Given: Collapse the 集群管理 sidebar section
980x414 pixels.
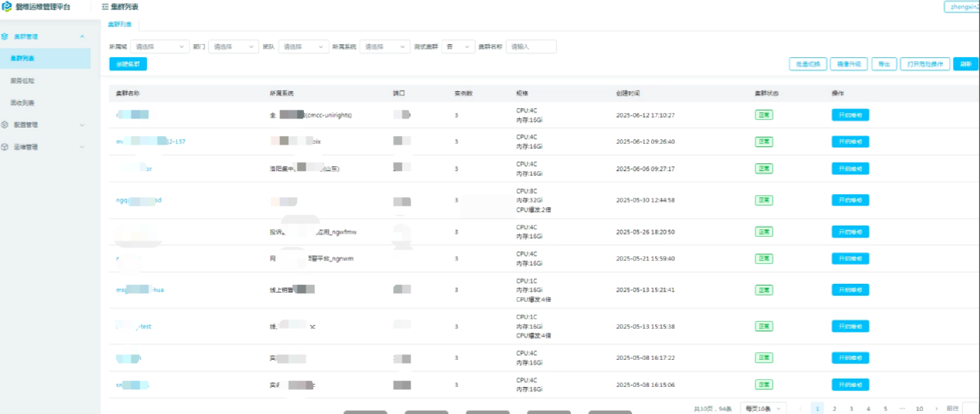Looking at the screenshot, I should tap(83, 36).
